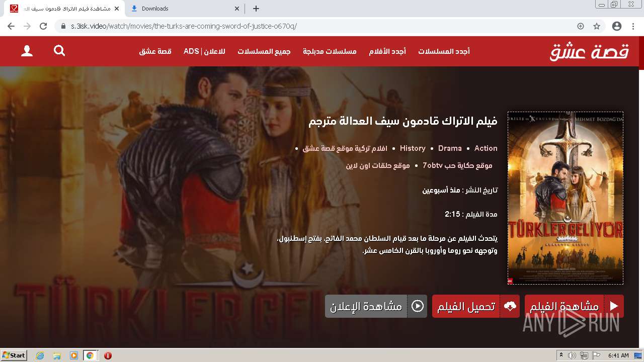Click the volume speaker tray icon
The image size is (644, 362).
(x=572, y=355)
